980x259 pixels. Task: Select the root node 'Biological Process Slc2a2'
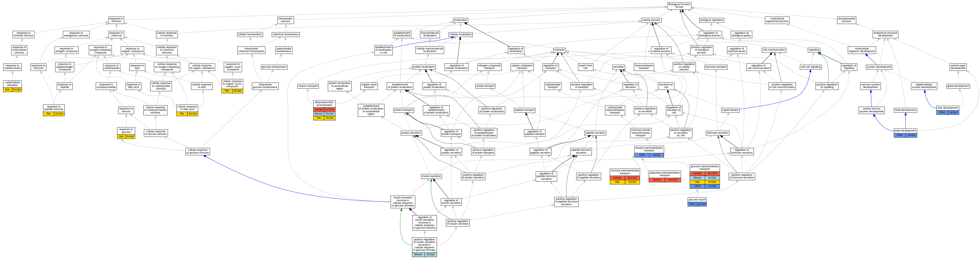tap(679, 6)
